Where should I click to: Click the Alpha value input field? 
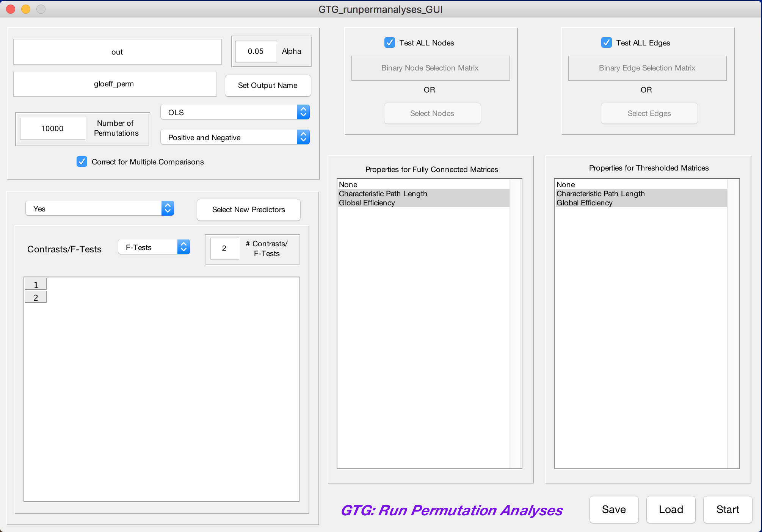click(x=256, y=52)
